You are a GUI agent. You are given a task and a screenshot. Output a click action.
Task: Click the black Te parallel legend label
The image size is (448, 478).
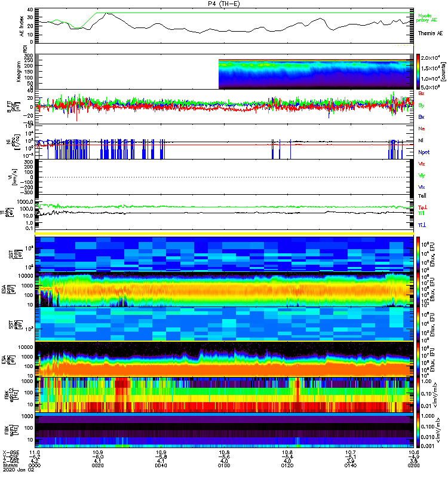point(422,196)
